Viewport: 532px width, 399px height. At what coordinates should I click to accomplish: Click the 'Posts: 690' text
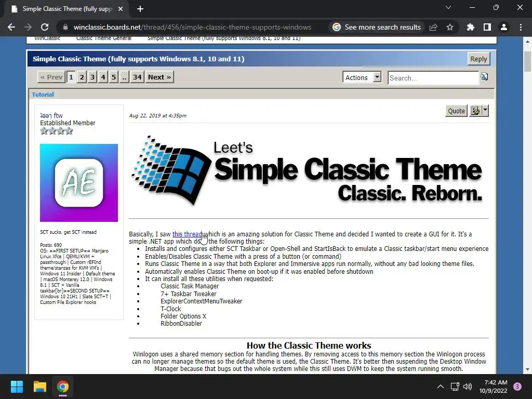point(51,245)
